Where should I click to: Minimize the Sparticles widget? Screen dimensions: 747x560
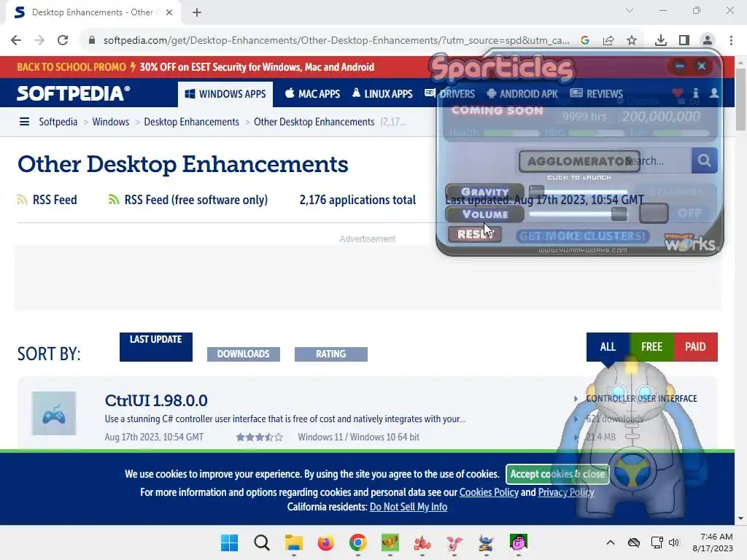[680, 66]
